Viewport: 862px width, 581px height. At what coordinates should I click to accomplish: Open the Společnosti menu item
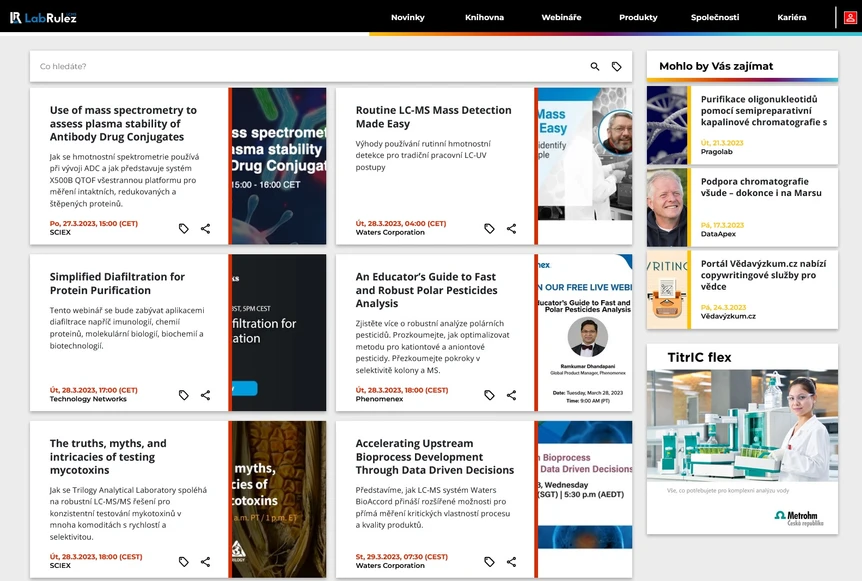point(715,18)
